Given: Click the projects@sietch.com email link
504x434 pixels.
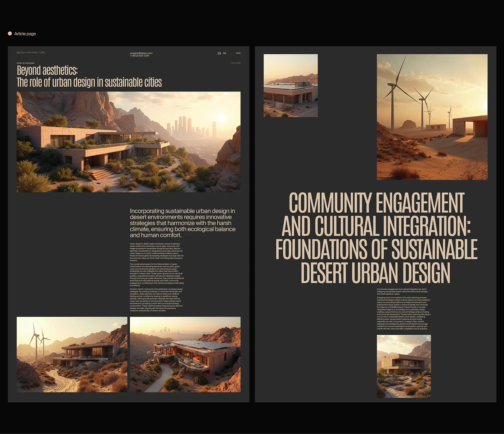Looking at the screenshot, I should [141, 53].
